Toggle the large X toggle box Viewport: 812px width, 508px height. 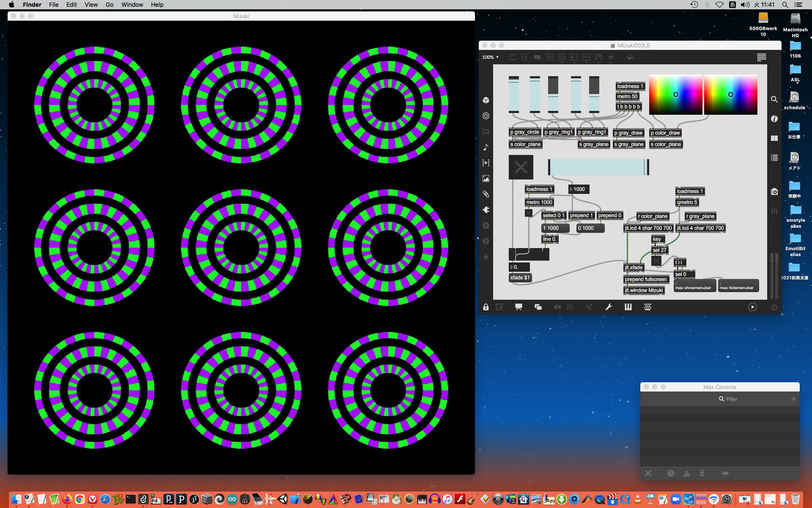[521, 167]
